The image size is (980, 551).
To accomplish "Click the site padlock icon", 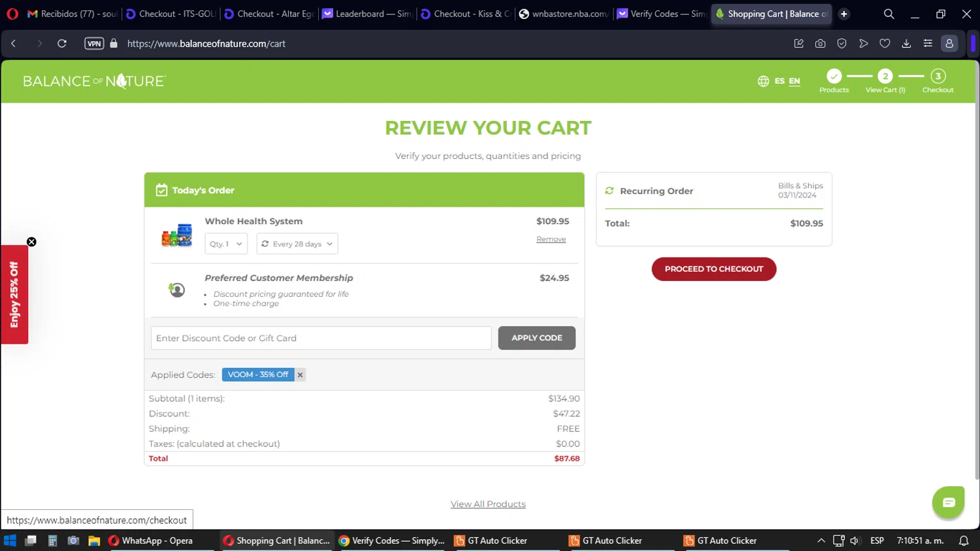I will click(114, 44).
